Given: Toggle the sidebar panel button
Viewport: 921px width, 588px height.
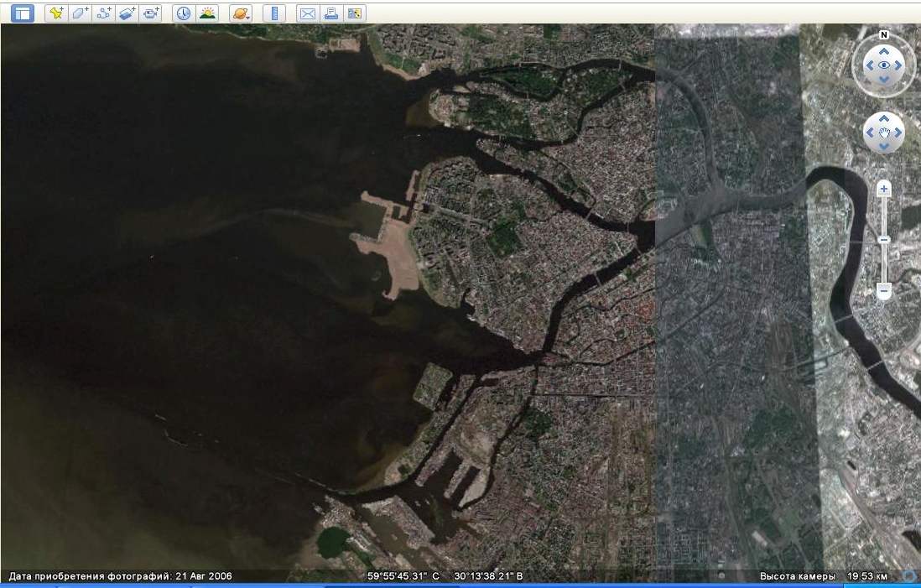Looking at the screenshot, I should [23, 13].
